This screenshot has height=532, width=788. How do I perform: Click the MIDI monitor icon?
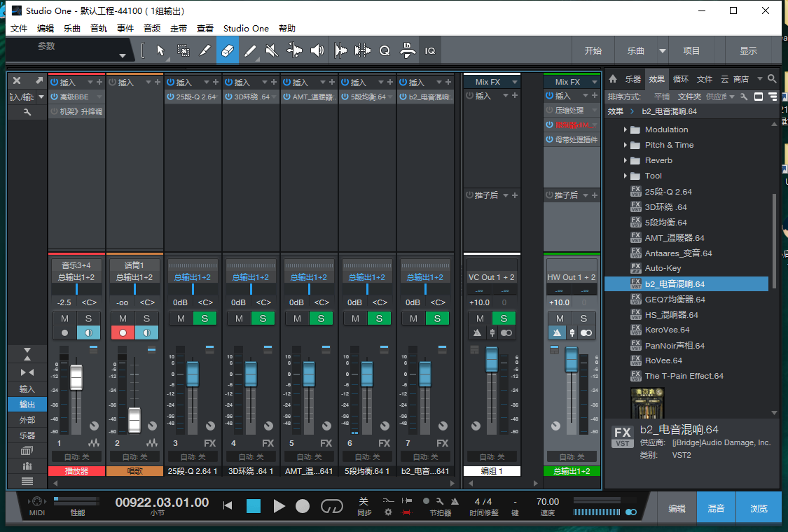click(x=36, y=501)
